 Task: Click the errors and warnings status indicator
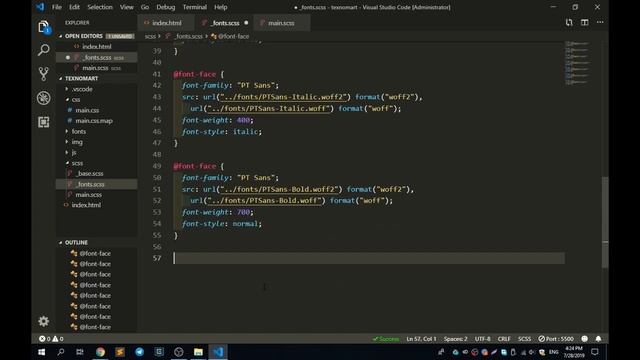pos(51,339)
